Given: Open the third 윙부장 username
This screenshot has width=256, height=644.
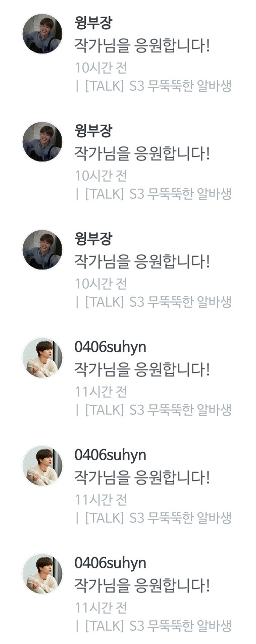Looking at the screenshot, I should click(93, 239).
